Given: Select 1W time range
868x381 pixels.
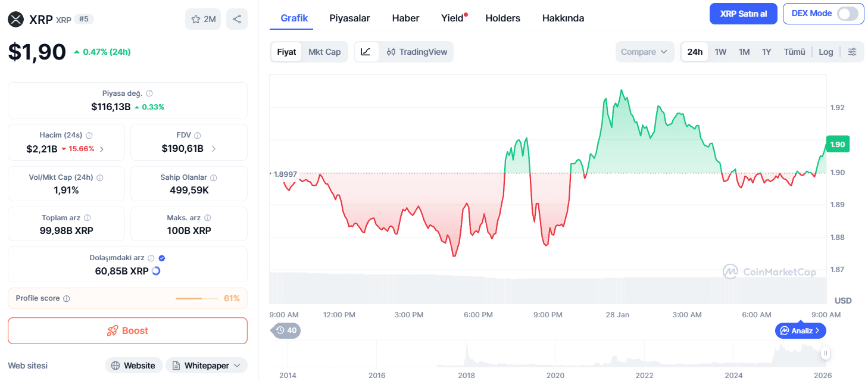Looking at the screenshot, I should (720, 52).
